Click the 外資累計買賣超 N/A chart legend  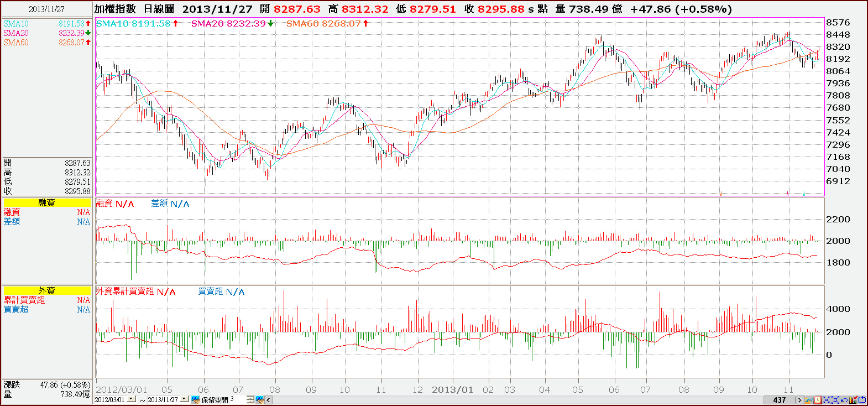[x=136, y=292]
